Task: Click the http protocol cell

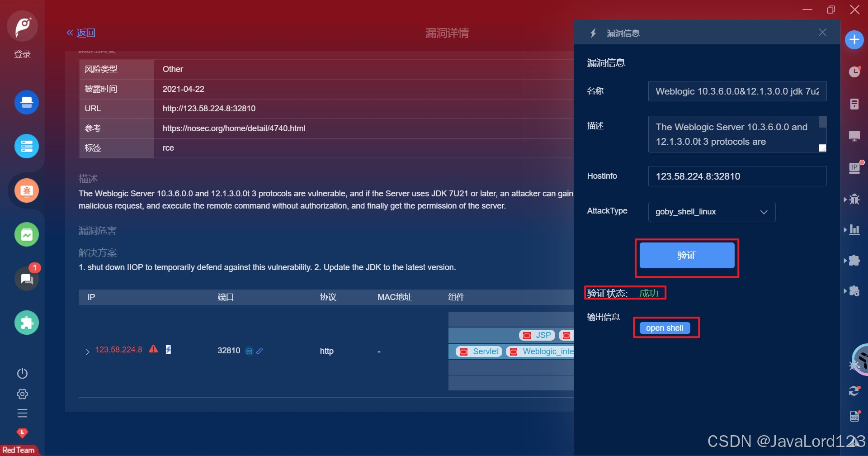Action: coord(327,351)
